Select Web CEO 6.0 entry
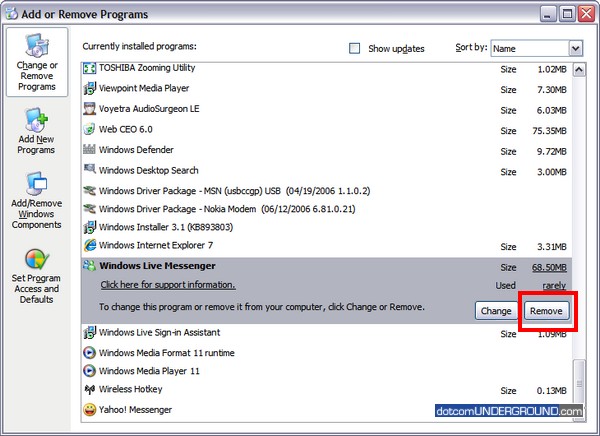Viewport: 600px width, 436px height. point(326,130)
